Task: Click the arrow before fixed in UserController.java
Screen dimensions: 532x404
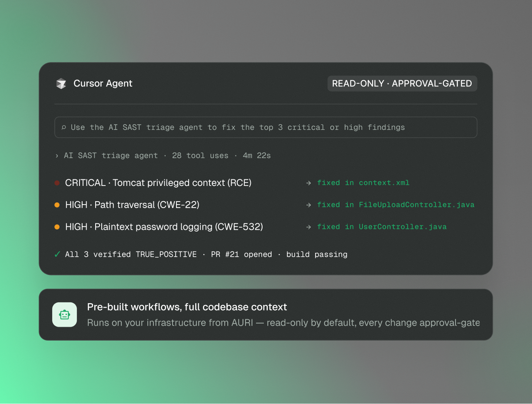Action: pyautogui.click(x=309, y=227)
